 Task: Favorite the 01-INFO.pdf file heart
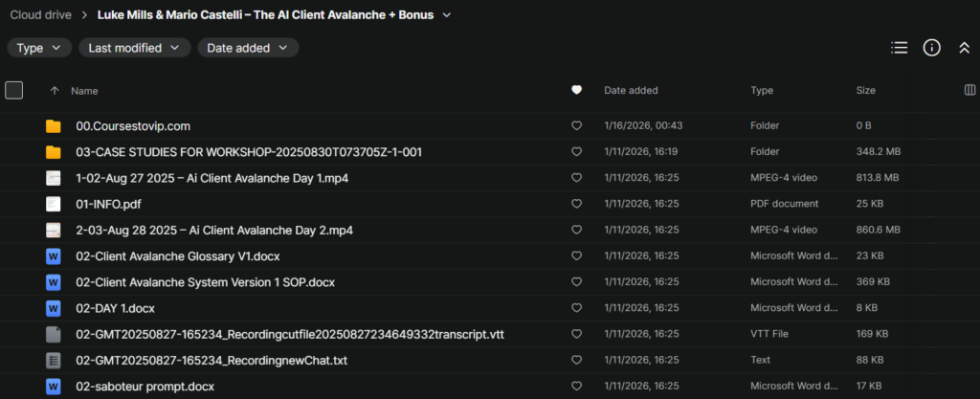point(576,204)
